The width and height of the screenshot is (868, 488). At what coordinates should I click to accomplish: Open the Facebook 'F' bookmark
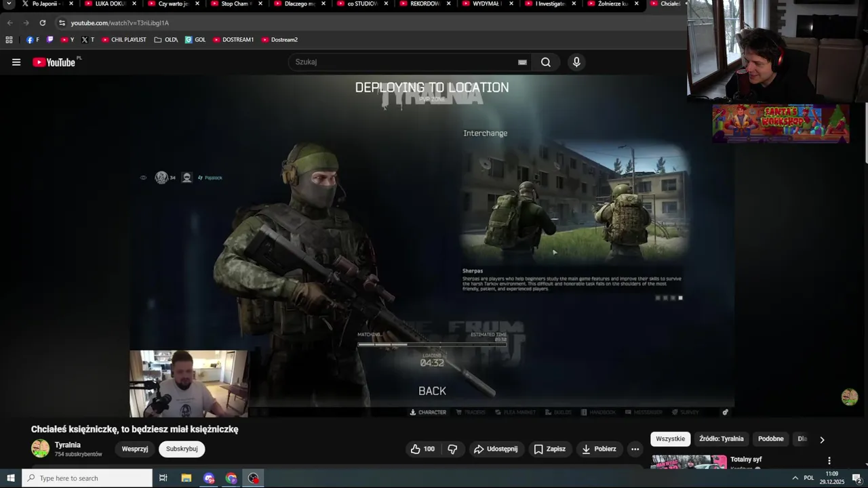(33, 40)
